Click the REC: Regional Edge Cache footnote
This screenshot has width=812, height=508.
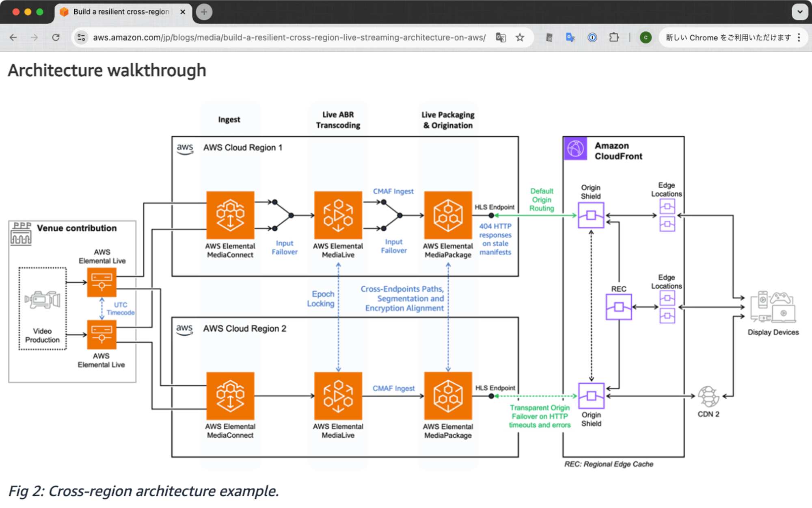tap(609, 464)
